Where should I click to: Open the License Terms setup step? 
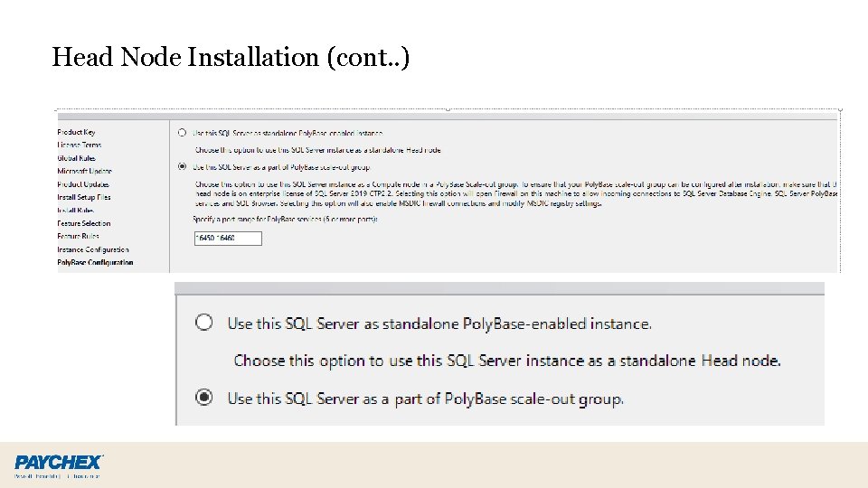(x=80, y=145)
